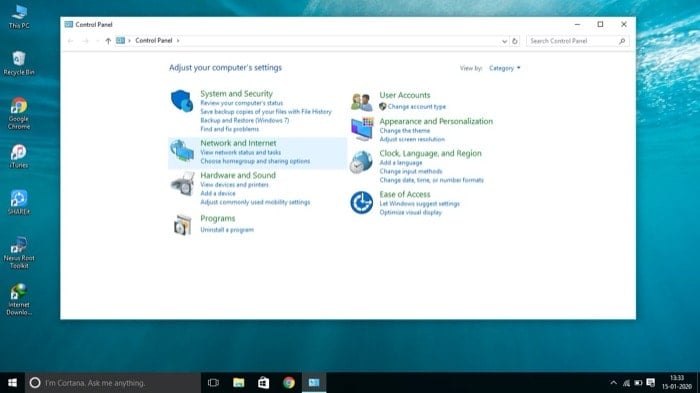Click the Cortana search box
Screen dimensions: 700x393
tap(112, 383)
